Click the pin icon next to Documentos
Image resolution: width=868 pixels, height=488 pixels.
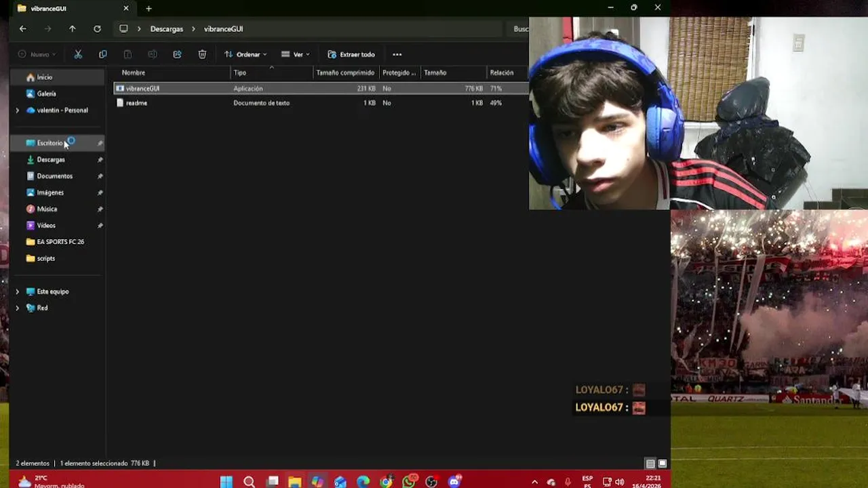point(100,176)
